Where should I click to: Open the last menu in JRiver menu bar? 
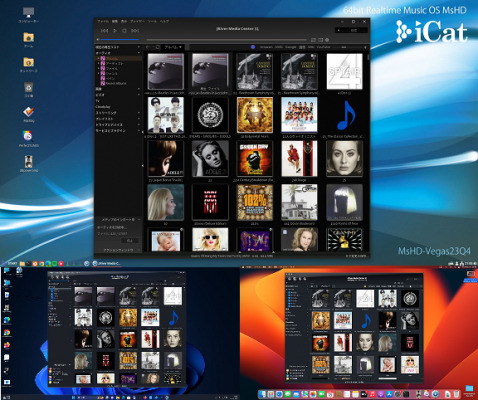coord(164,21)
